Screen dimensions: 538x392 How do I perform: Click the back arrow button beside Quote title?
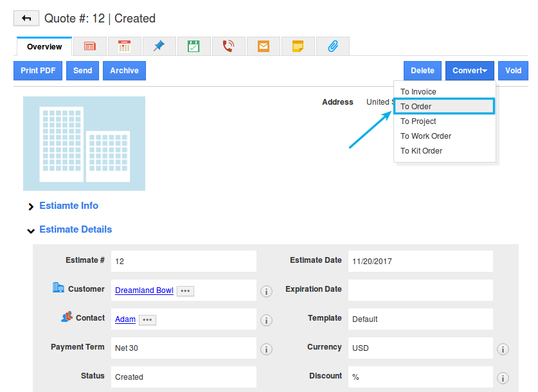(26, 19)
